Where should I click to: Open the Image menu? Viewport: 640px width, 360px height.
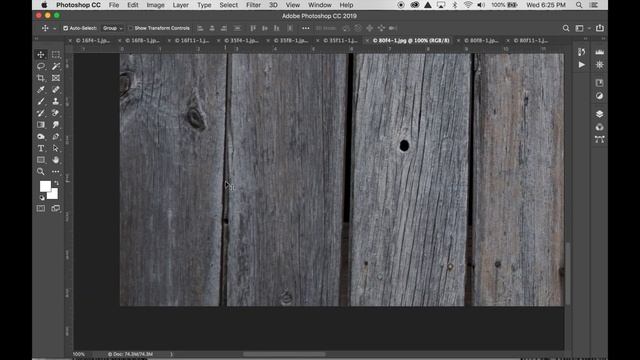[x=156, y=5]
